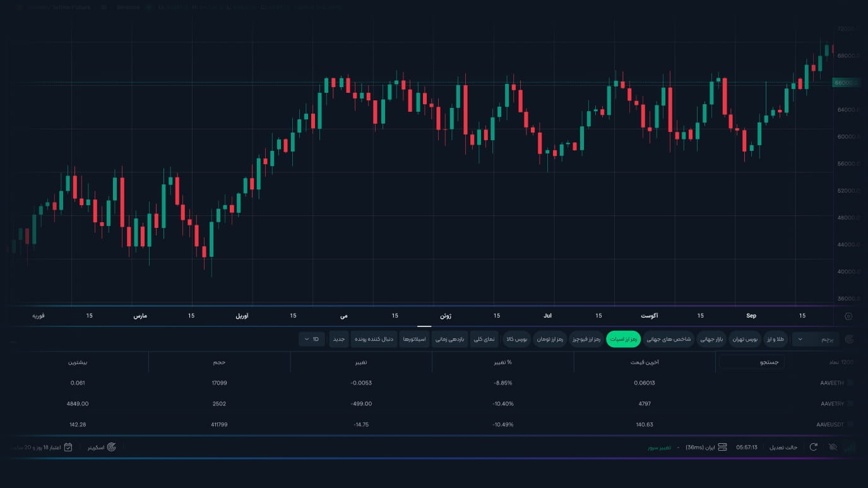Image resolution: width=868 pixels, height=488 pixels.
Task: Click the جستجو search field
Action: click(752, 362)
